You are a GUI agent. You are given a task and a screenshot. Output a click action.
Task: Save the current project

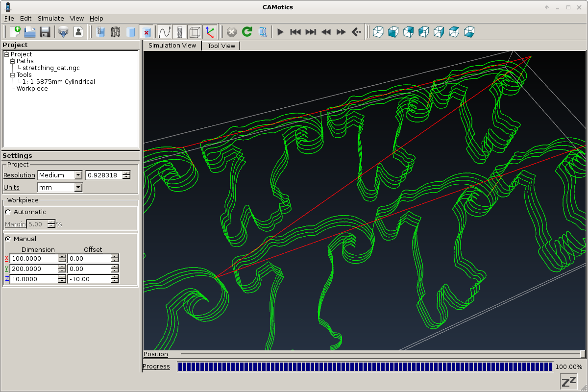point(45,32)
